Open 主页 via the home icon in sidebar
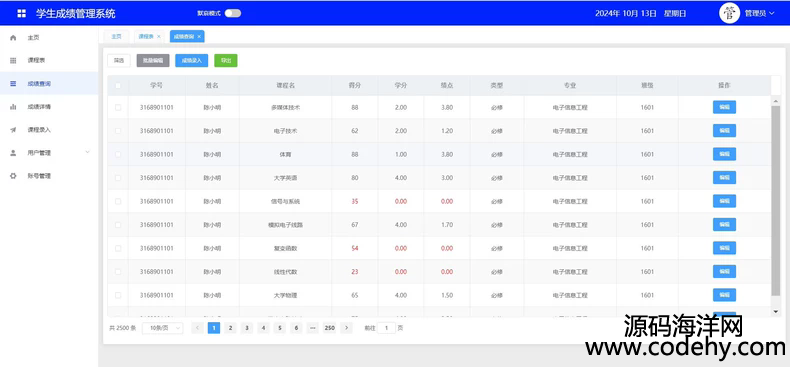The height and width of the screenshot is (367, 790). coord(13,38)
